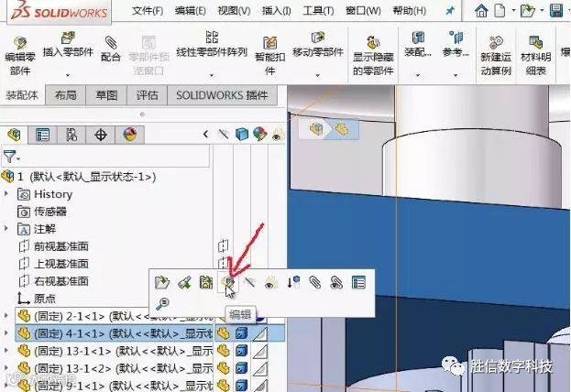Image resolution: width=571 pixels, height=392 pixels.
Task: Switch to the Evaluate (评估) tab
Action: (147, 95)
